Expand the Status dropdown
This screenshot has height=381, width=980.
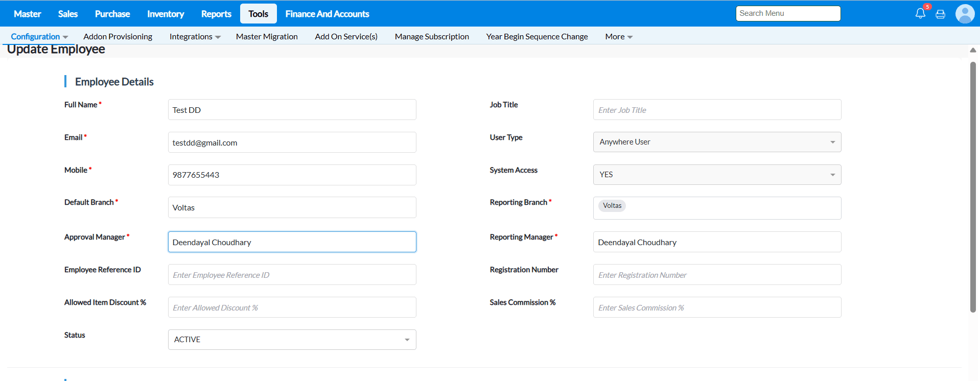pyautogui.click(x=292, y=340)
